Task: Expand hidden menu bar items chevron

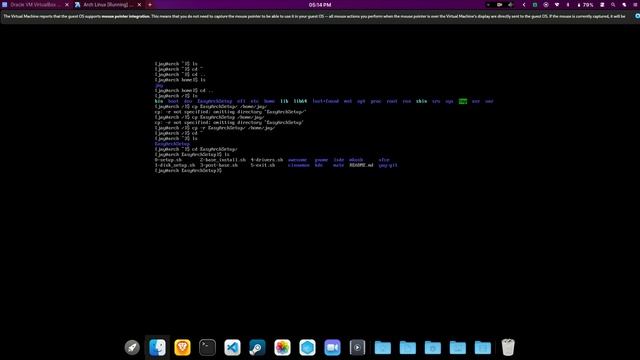Action: pyautogui.click(x=524, y=4)
